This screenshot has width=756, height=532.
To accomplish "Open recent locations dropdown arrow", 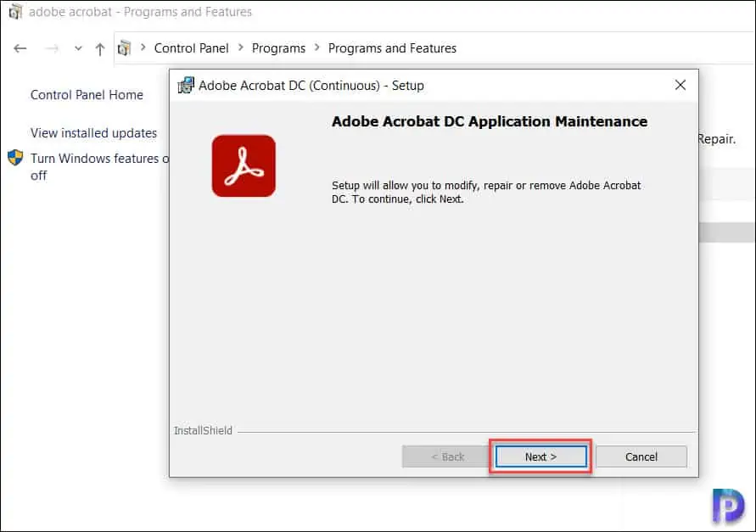I will 78,48.
